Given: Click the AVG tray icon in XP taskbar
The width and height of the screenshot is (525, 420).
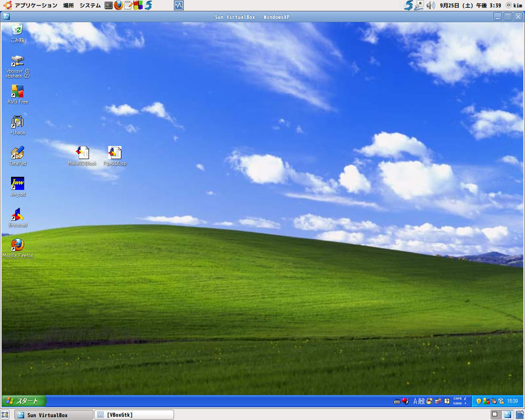Looking at the screenshot, I should (486, 401).
